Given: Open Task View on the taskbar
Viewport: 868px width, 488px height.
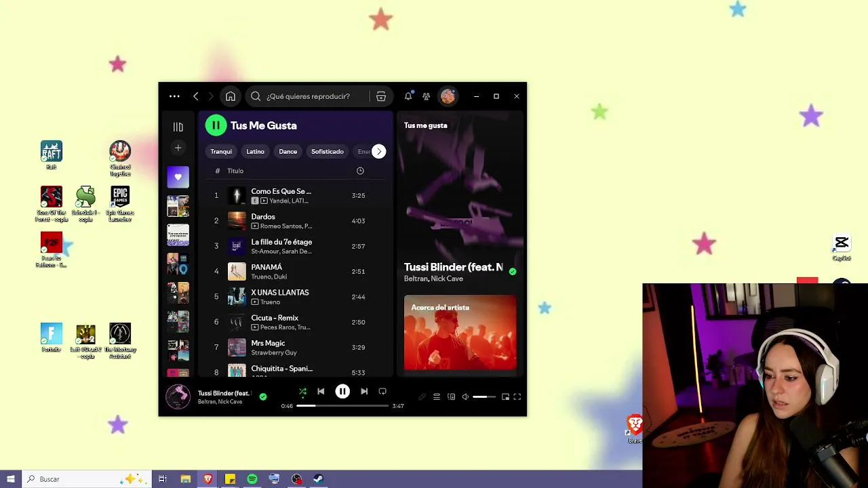Looking at the screenshot, I should 163,479.
